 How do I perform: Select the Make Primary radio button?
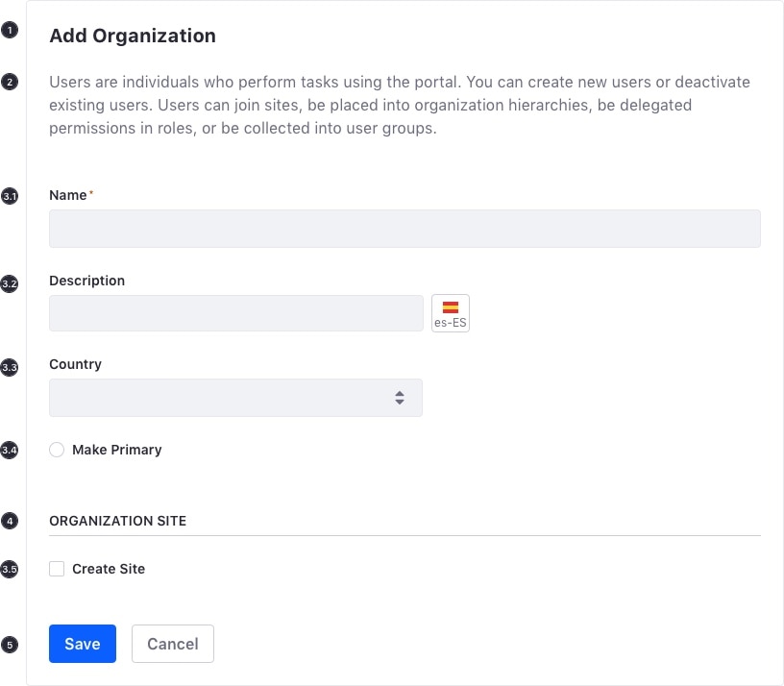[57, 450]
